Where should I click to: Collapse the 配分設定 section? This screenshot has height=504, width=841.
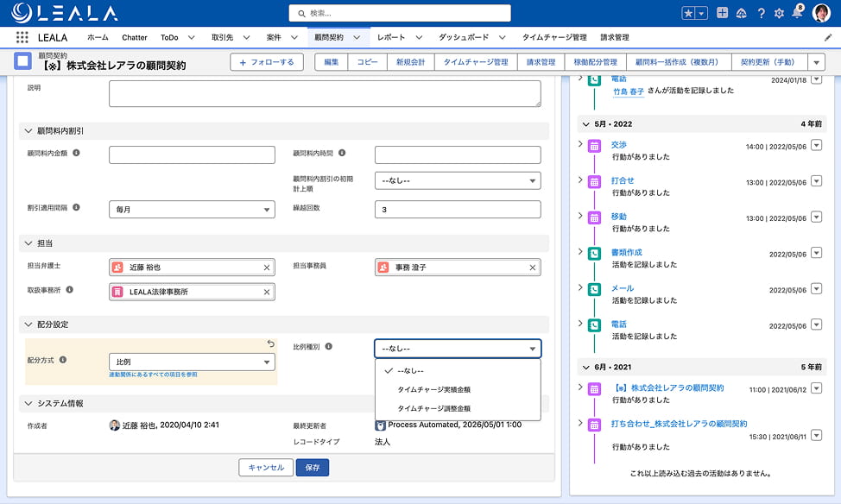tap(28, 324)
